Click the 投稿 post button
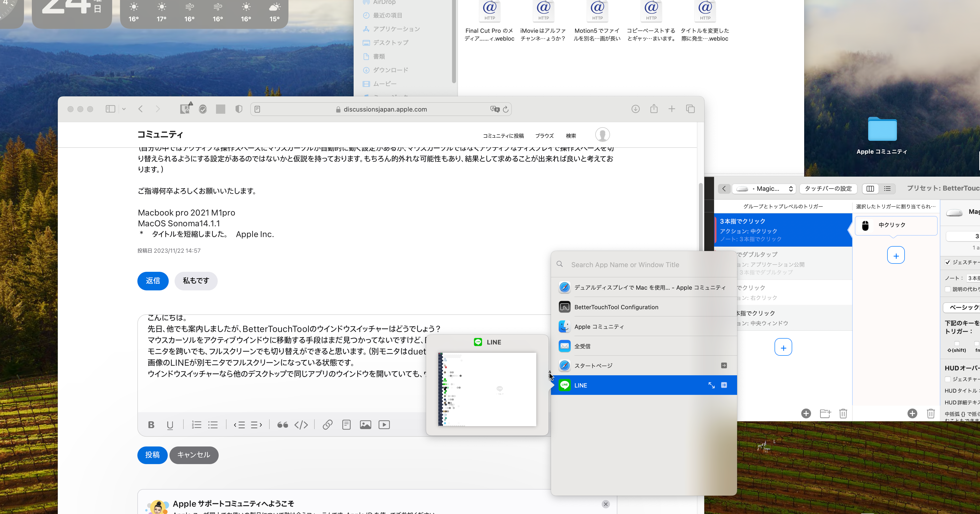Image resolution: width=980 pixels, height=514 pixels. [152, 455]
